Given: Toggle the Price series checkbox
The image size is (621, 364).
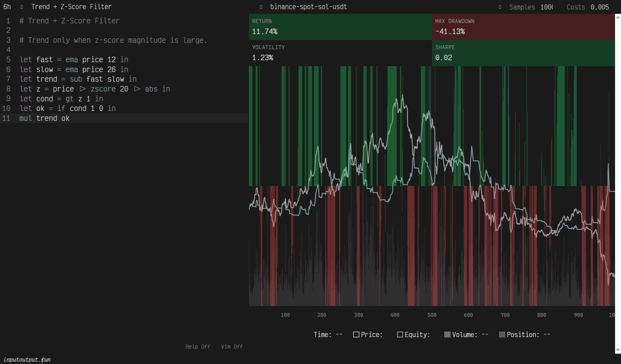Looking at the screenshot, I should pyautogui.click(x=356, y=335).
